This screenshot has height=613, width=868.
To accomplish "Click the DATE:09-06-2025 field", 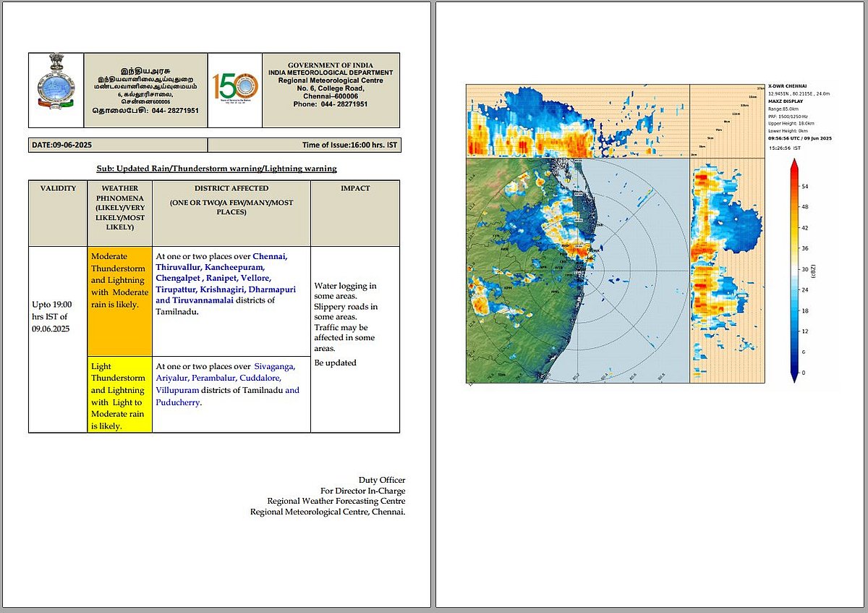I will tap(61, 145).
